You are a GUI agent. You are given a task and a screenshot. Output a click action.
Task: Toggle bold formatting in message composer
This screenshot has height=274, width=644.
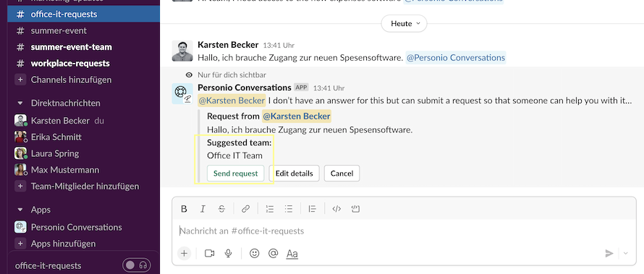(184, 209)
